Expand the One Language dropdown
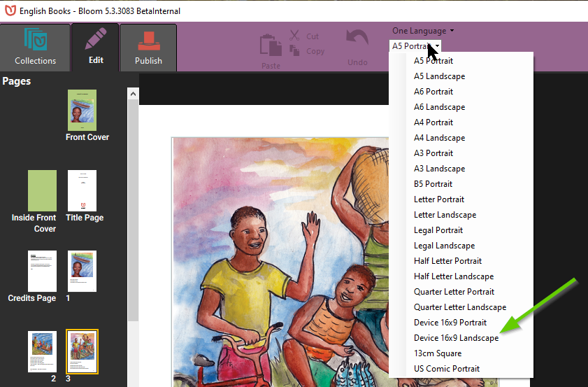This screenshot has width=588, height=387. pyautogui.click(x=423, y=31)
